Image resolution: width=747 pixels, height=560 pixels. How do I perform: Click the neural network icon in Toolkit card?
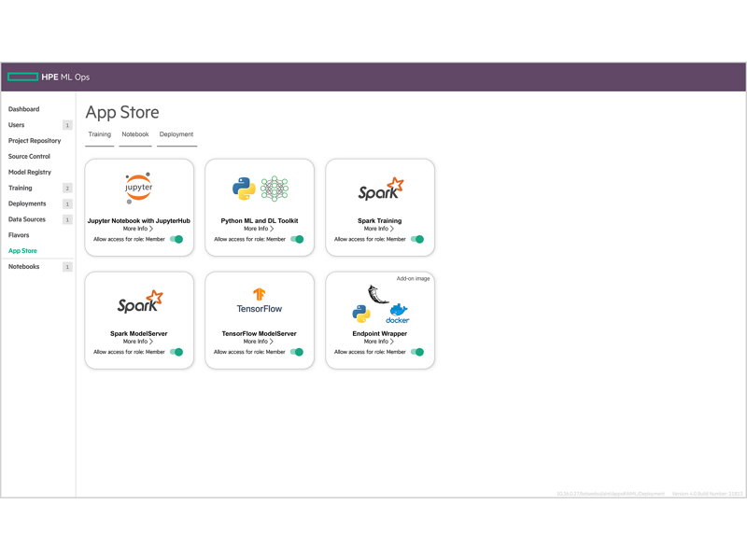(x=275, y=189)
